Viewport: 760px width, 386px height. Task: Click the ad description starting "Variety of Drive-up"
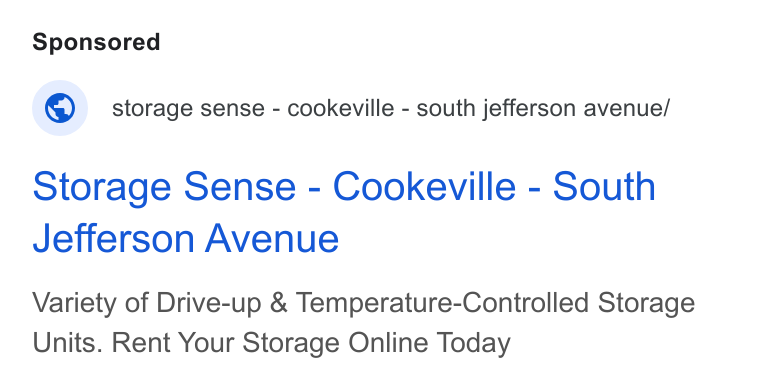pyautogui.click(x=364, y=323)
